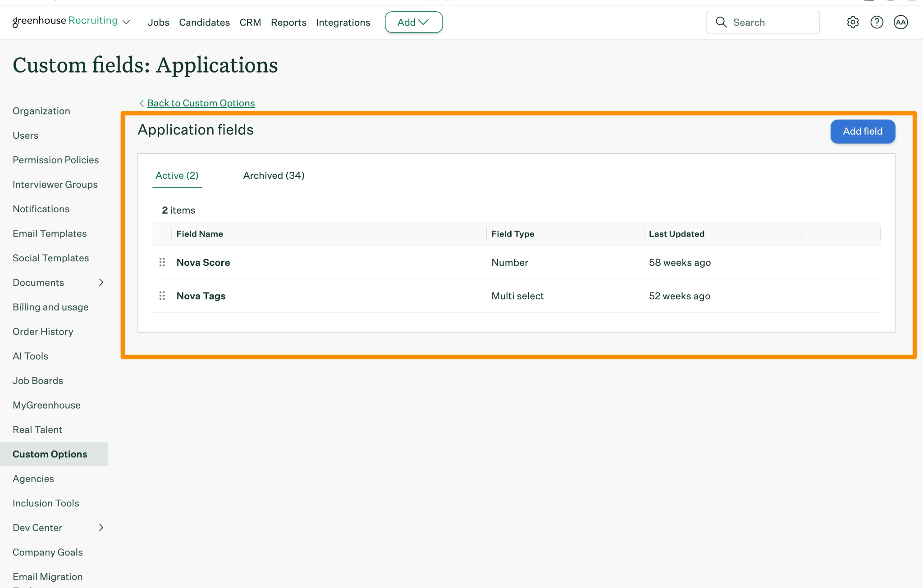Open Inclusion Tools in sidebar
This screenshot has height=588, width=923.
pyautogui.click(x=46, y=503)
